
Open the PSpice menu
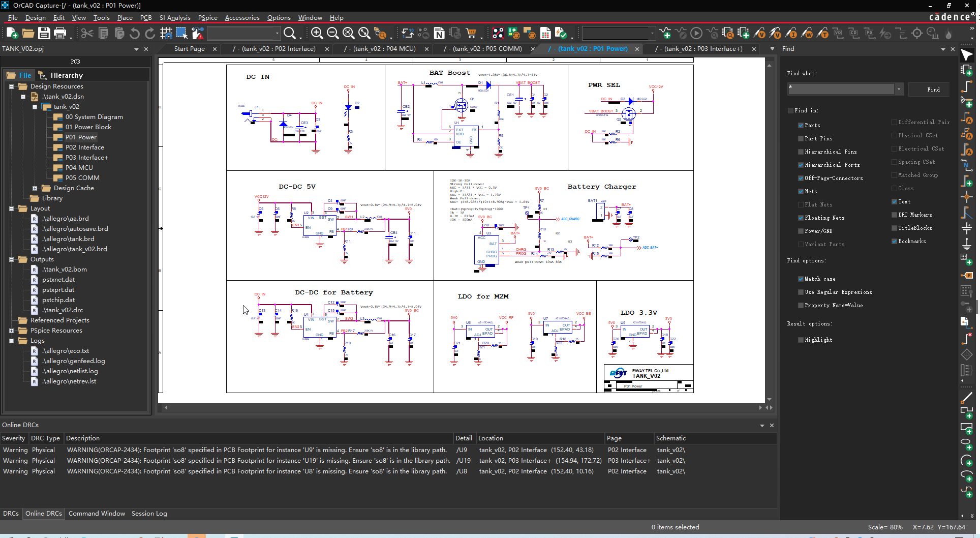coord(207,18)
